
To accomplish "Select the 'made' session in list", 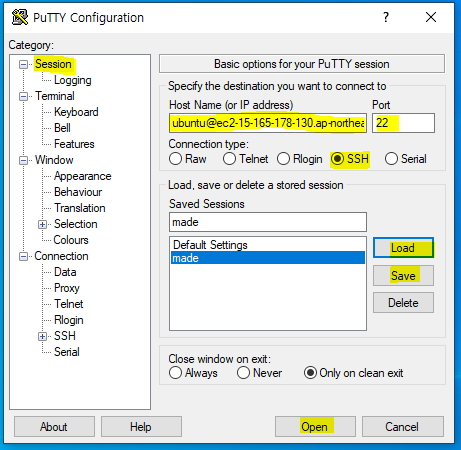I will coord(268,258).
